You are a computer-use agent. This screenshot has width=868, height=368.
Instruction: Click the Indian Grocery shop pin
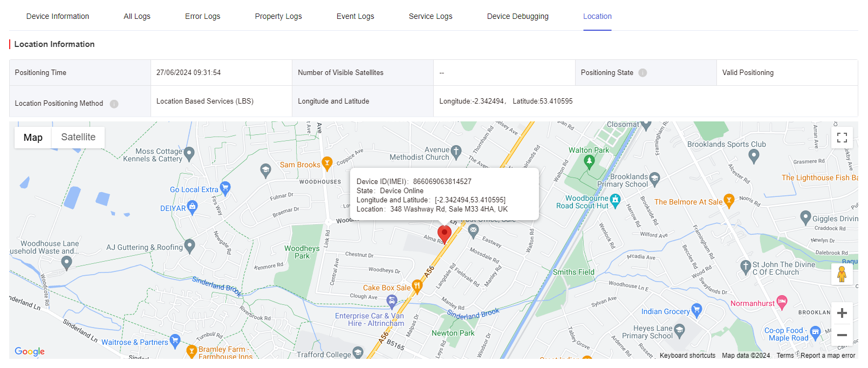(696, 310)
